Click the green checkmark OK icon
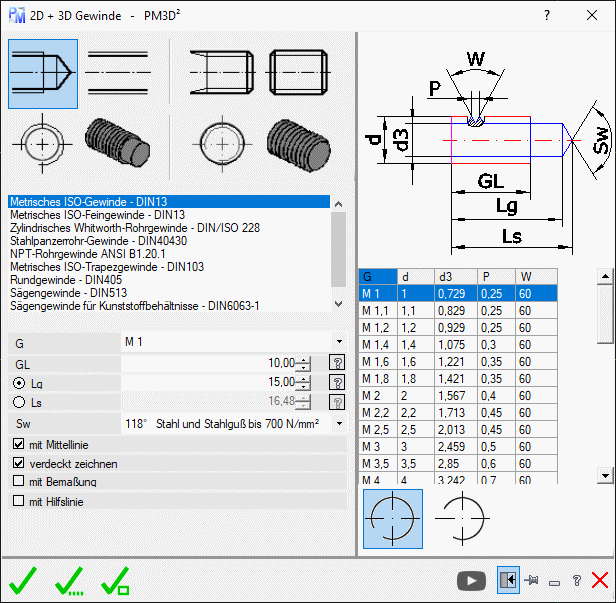This screenshot has height=603, width=616. (23, 580)
